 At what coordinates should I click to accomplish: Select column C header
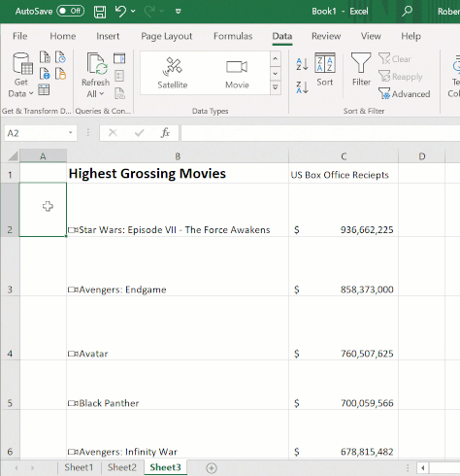[x=344, y=156]
